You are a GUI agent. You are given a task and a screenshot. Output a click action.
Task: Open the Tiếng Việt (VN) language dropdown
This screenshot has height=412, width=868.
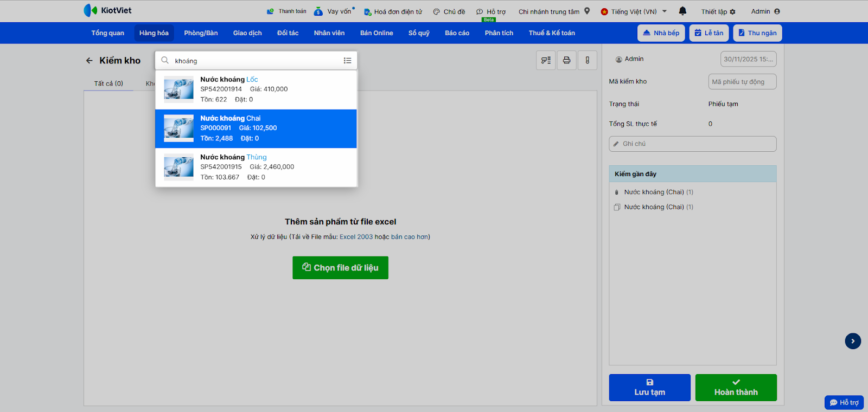[634, 11]
